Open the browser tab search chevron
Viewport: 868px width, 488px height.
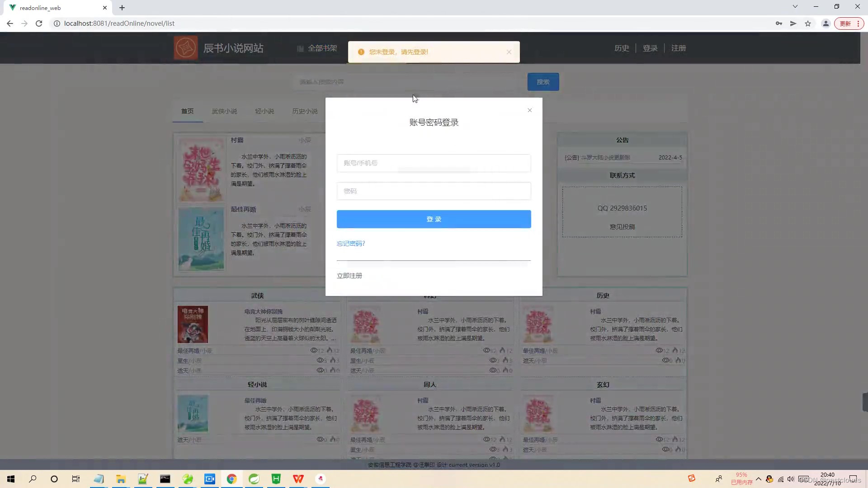(x=795, y=6)
